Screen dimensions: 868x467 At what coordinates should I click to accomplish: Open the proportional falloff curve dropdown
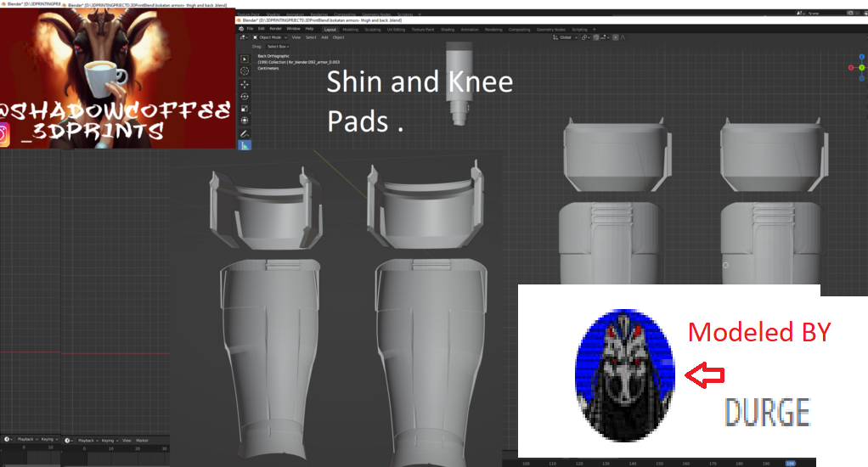[x=624, y=37]
